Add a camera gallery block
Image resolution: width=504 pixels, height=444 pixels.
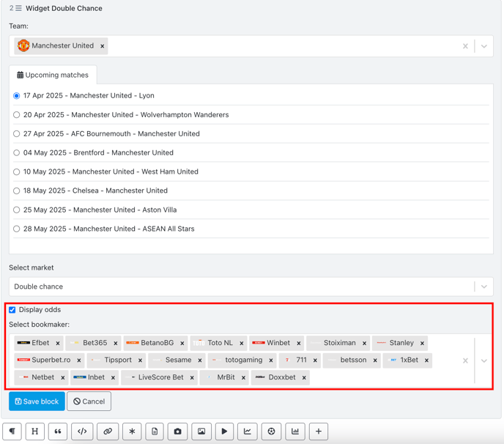pos(178,431)
